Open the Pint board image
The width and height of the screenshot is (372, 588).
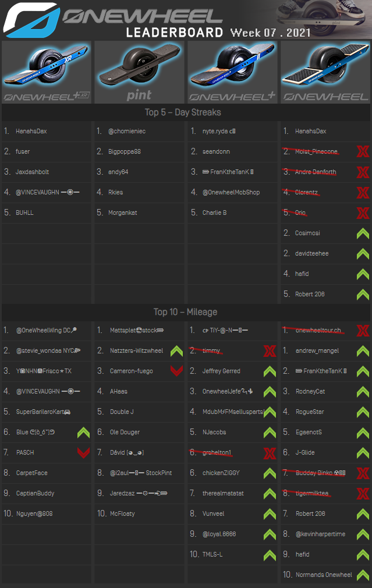pos(139,72)
